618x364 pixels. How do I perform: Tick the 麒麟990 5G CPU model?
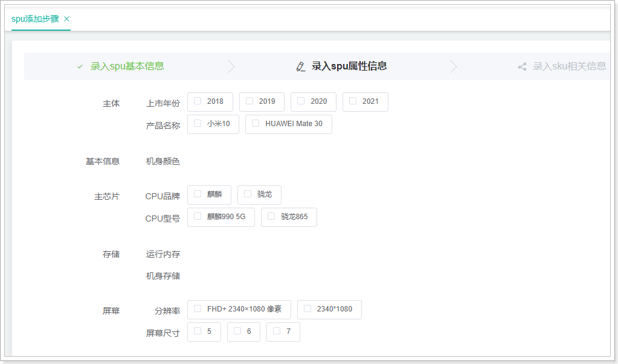221,217
